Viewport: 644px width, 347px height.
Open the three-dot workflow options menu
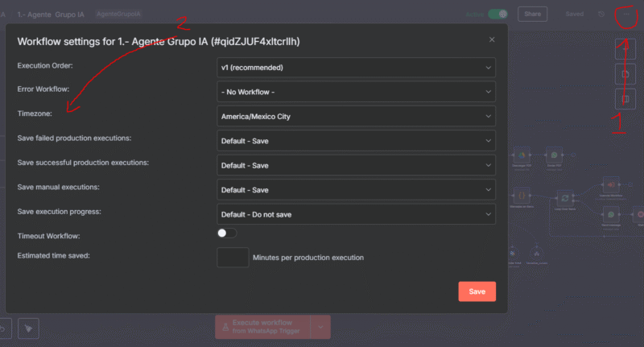click(x=625, y=14)
